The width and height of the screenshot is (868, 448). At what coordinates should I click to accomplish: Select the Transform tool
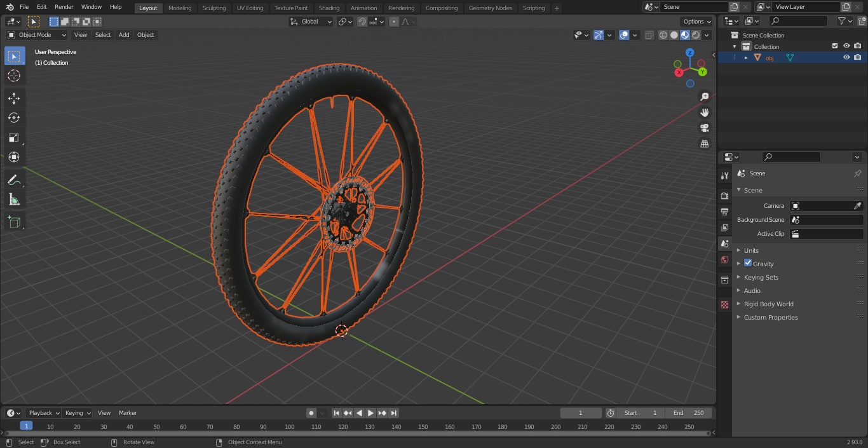[x=14, y=157]
